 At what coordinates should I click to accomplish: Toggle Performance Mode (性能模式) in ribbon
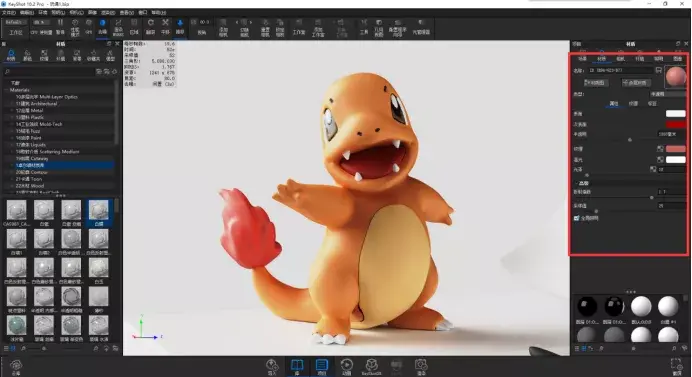tap(75, 27)
